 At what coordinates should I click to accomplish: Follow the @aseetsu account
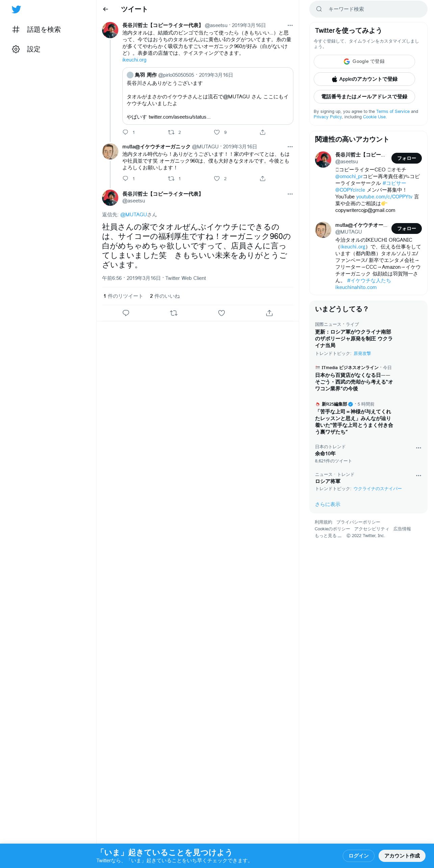pos(407,158)
